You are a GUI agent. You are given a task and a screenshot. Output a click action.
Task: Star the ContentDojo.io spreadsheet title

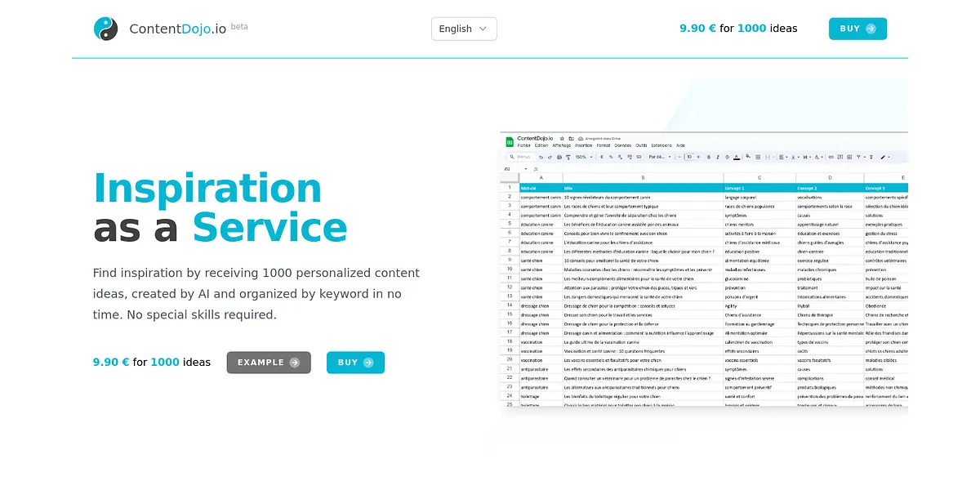[562, 139]
